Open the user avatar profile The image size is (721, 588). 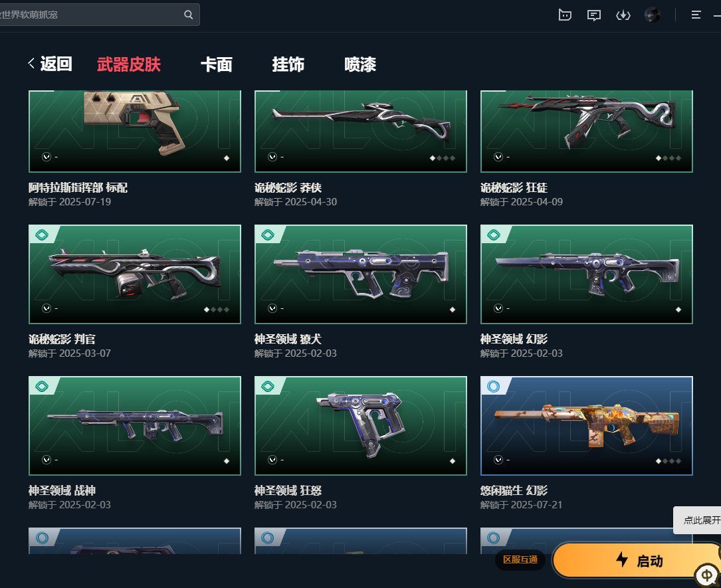pos(652,15)
